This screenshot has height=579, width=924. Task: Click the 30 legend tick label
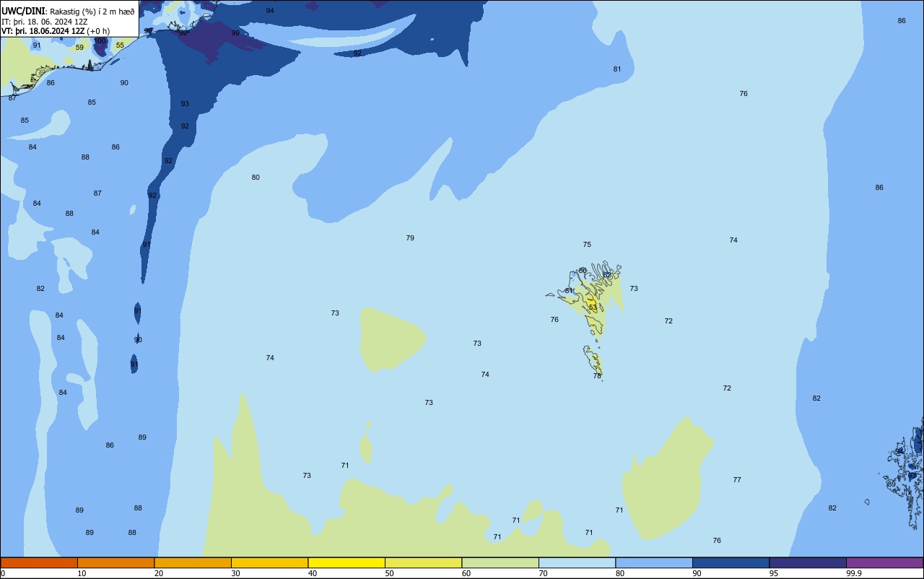click(x=235, y=573)
